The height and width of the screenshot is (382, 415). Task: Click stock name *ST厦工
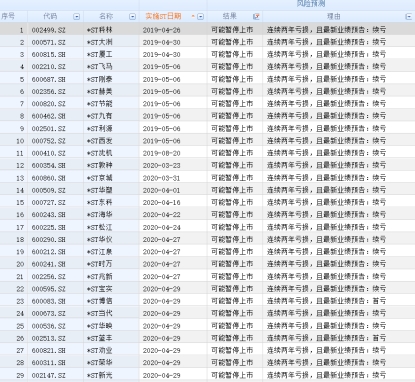tap(99, 54)
